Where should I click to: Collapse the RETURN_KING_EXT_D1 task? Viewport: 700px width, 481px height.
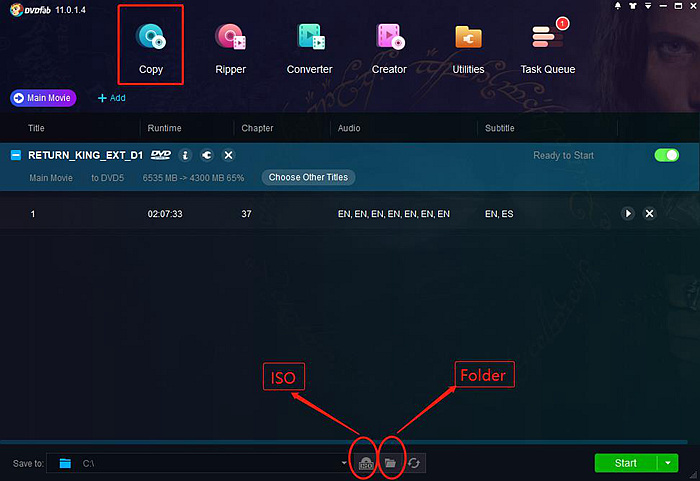pos(16,155)
